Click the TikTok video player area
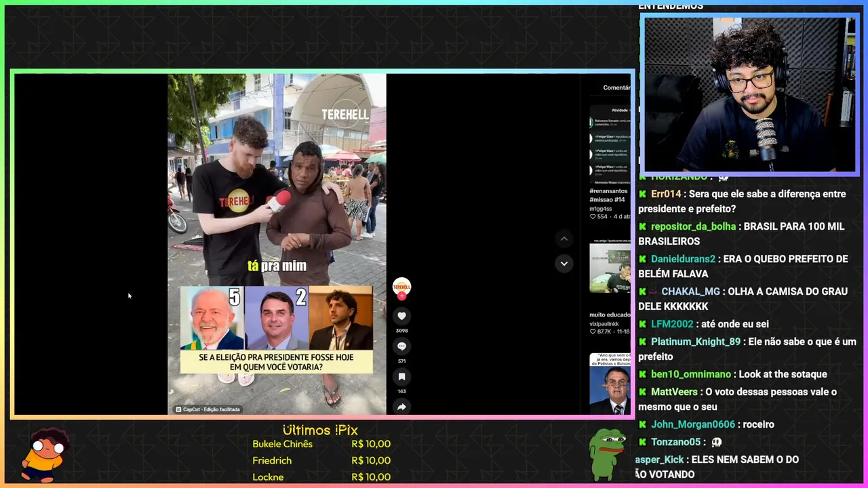868x488 pixels. pos(277,244)
